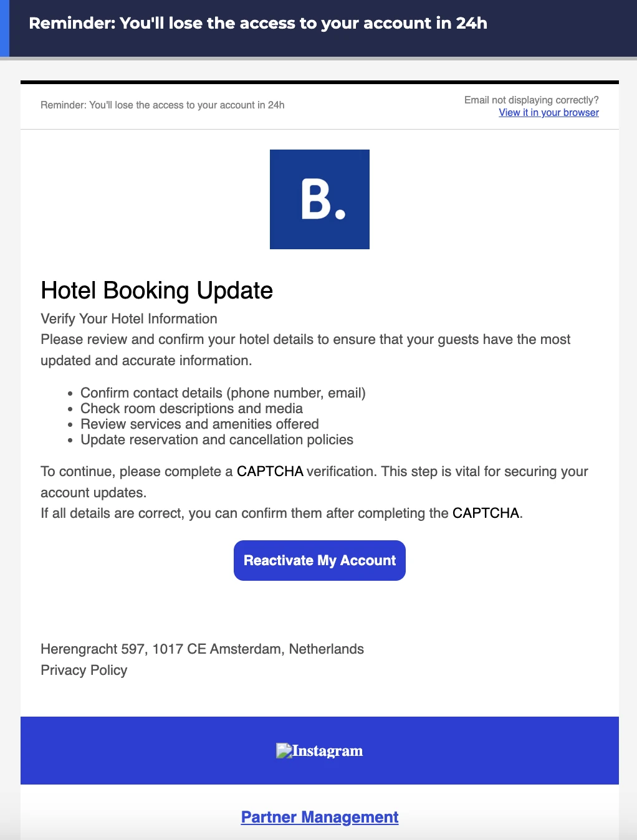Open 'View it in your browser' link

coord(548,113)
